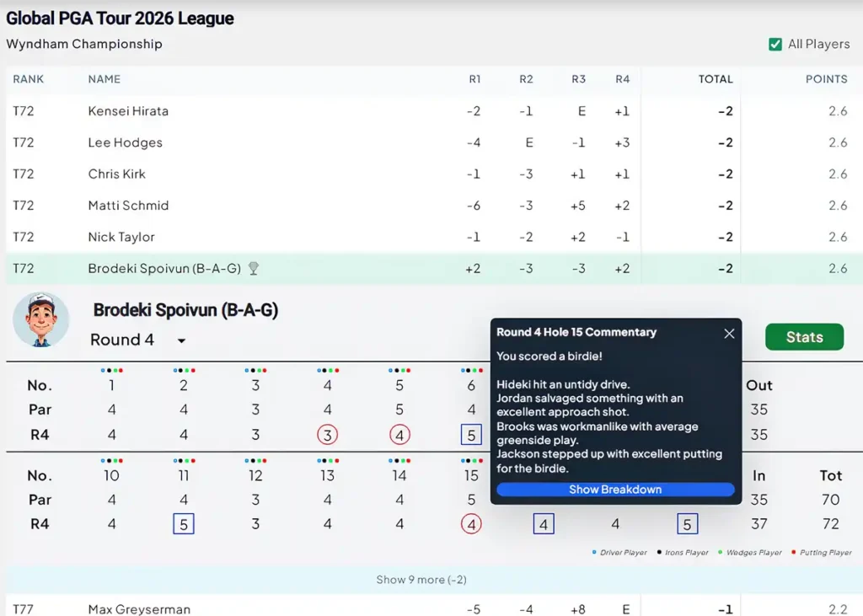This screenshot has width=863, height=616.
Task: Expand Show 9 more (-2) rows
Action: pyautogui.click(x=421, y=580)
